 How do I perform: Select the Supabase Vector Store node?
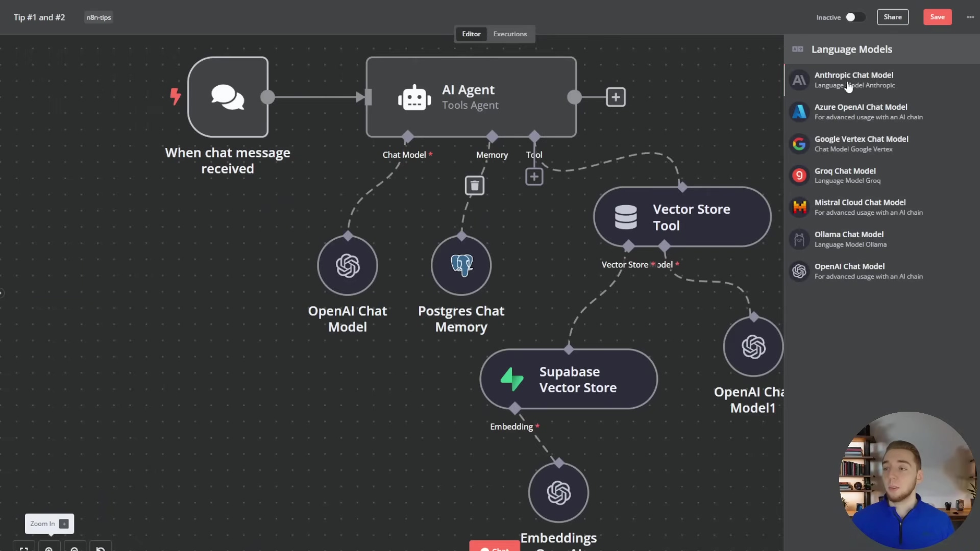[x=569, y=379]
